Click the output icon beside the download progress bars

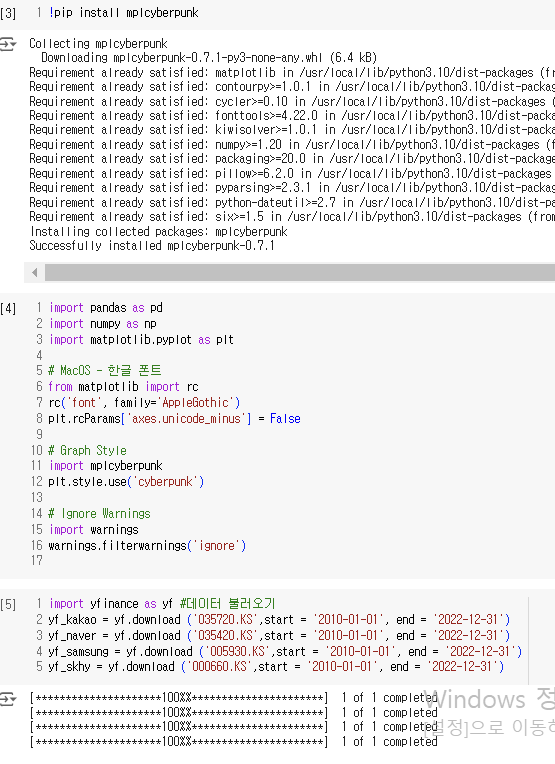[x=8, y=699]
